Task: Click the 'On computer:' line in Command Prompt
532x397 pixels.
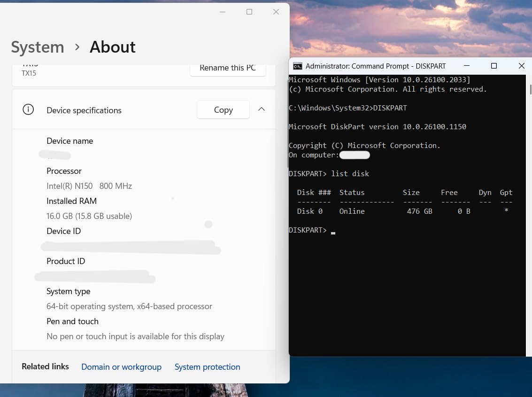Action: [x=314, y=155]
